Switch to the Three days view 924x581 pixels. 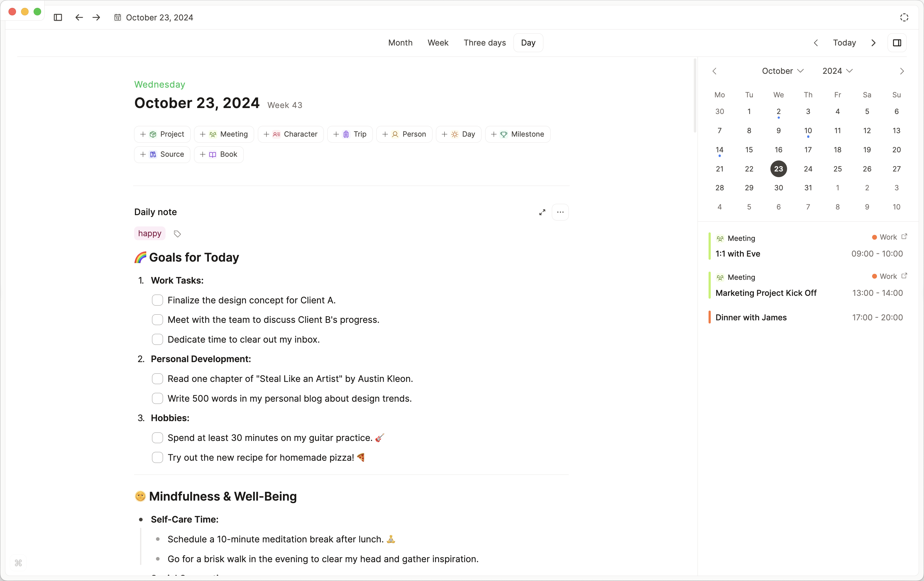(x=485, y=43)
